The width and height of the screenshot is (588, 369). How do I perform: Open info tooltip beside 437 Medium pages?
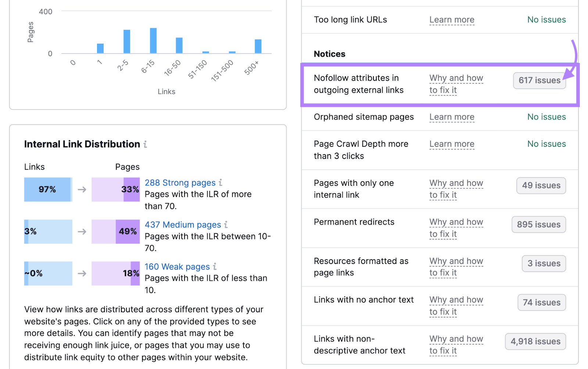point(226,224)
